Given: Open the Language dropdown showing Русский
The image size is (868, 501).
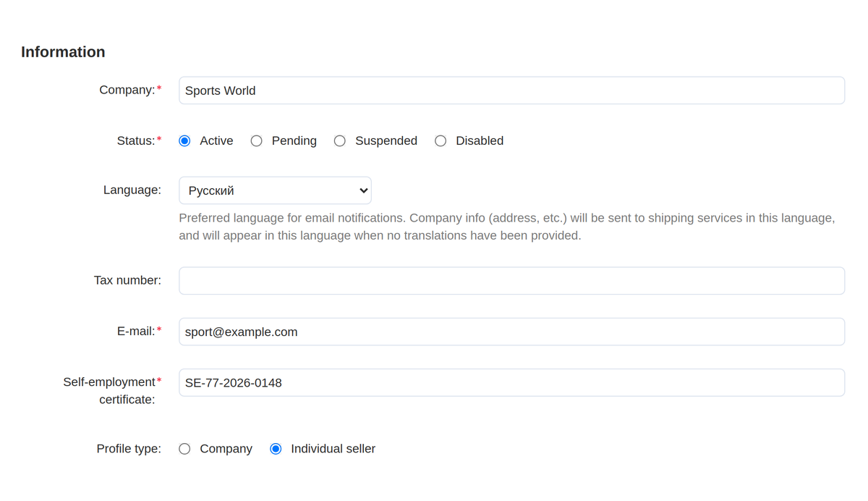Looking at the screenshot, I should [275, 190].
